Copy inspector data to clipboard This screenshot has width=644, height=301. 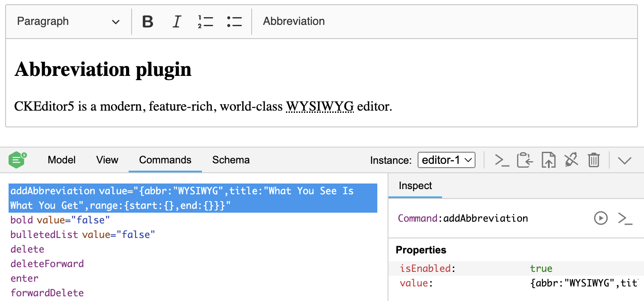525,160
